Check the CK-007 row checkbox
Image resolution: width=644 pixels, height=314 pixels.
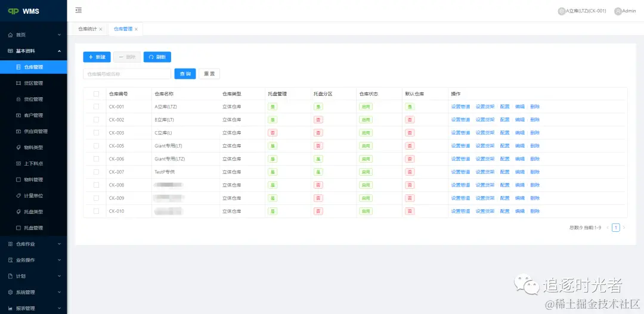click(x=96, y=172)
